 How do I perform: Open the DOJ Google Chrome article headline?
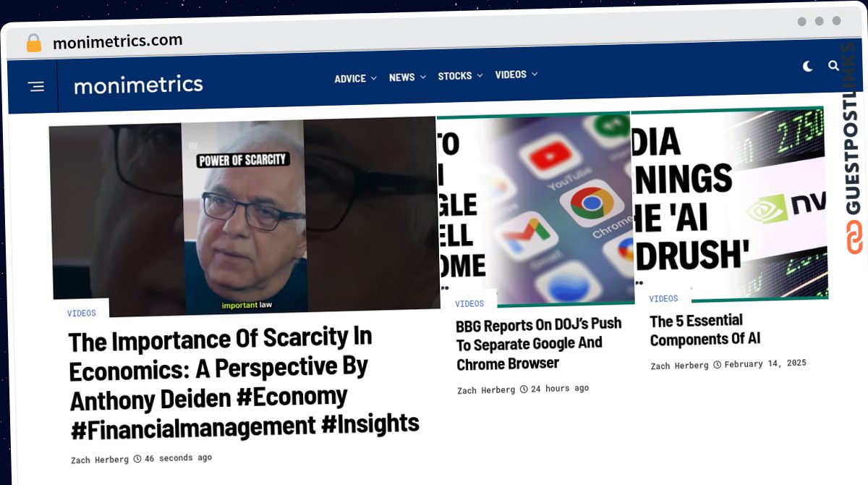tap(538, 344)
